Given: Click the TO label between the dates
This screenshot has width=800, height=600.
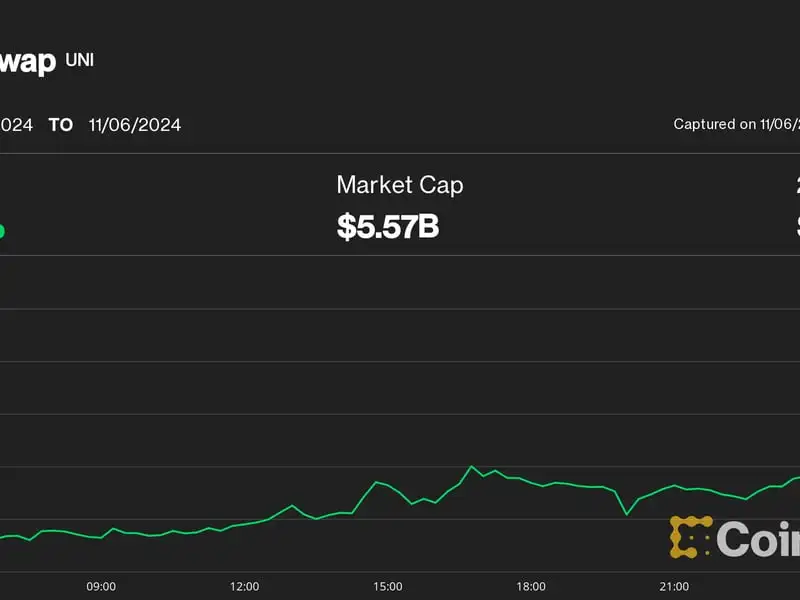Looking at the screenshot, I should [x=61, y=125].
